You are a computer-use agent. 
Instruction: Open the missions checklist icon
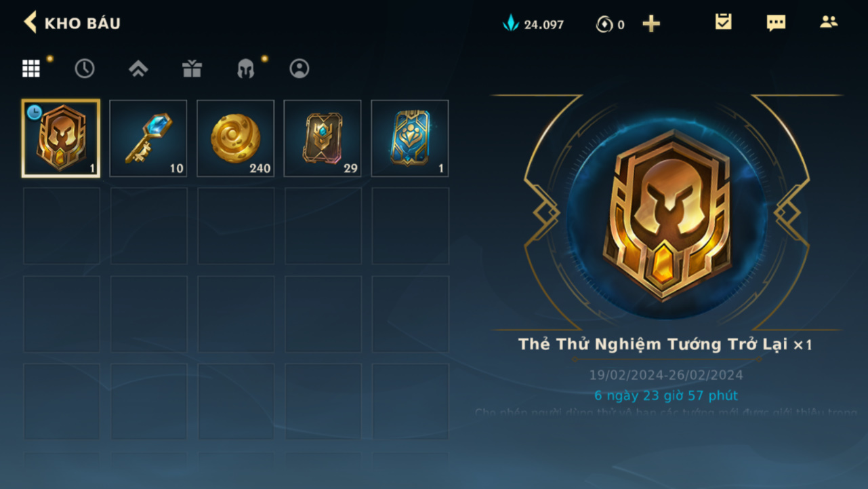point(724,22)
